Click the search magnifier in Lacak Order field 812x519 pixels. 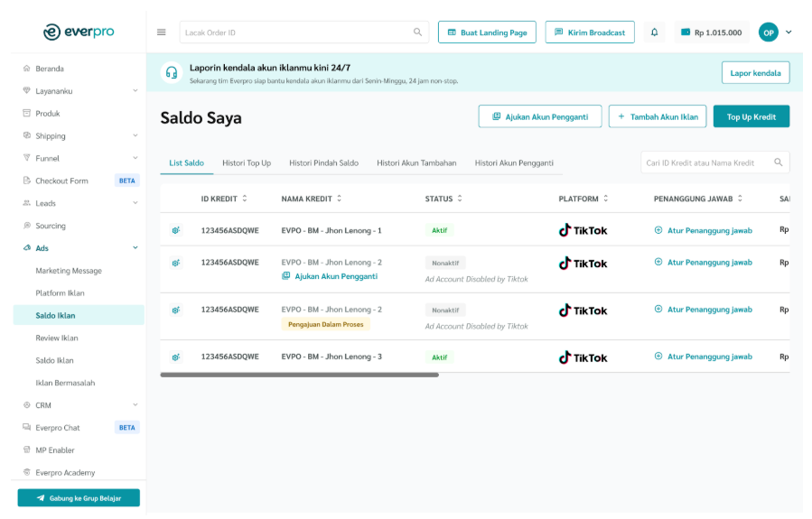pyautogui.click(x=417, y=32)
